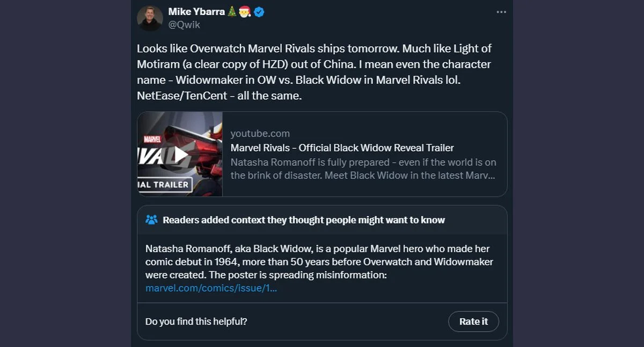Click the blue verified badge
The height and width of the screenshot is (347, 644).
[x=259, y=12]
